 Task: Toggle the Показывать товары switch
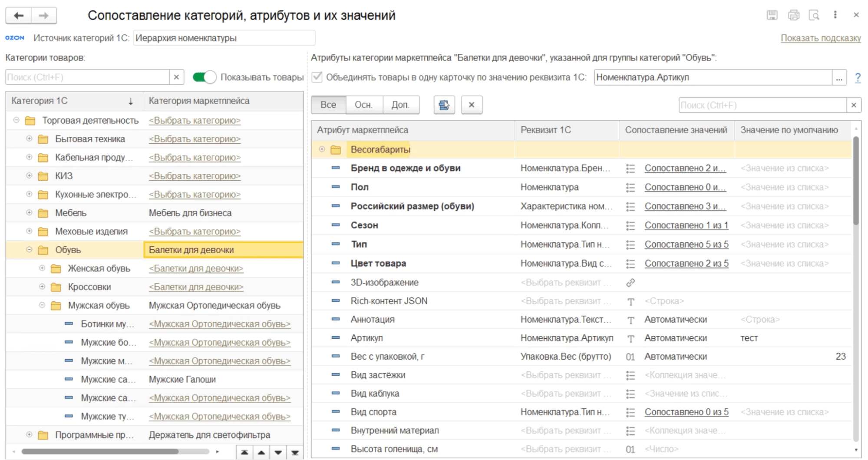click(204, 77)
